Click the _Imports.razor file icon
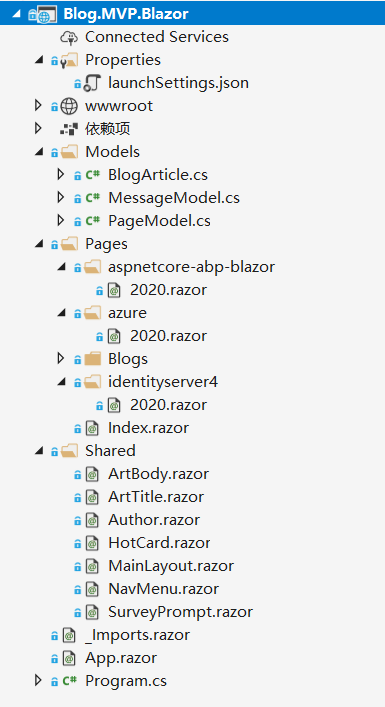385x707 pixels. coord(69,635)
